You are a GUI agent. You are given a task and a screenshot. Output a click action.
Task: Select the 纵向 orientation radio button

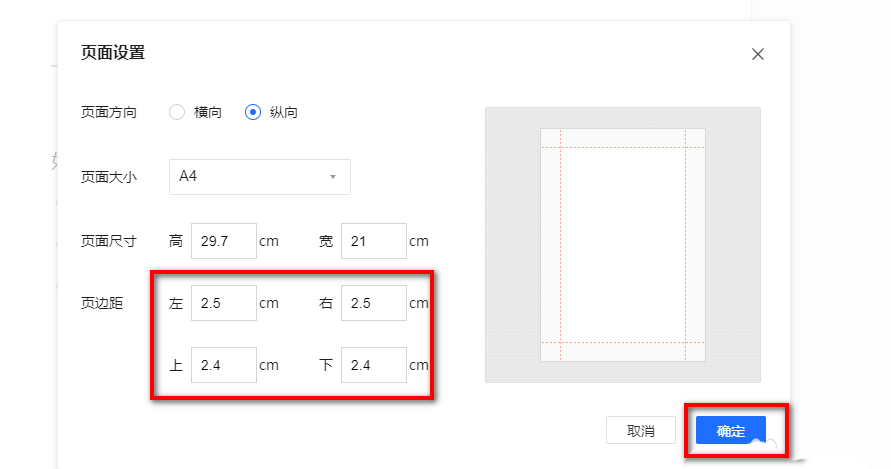pos(253,112)
